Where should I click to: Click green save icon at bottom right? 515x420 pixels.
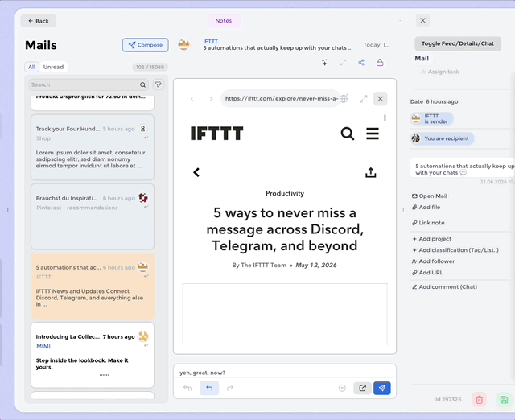tap(504, 400)
